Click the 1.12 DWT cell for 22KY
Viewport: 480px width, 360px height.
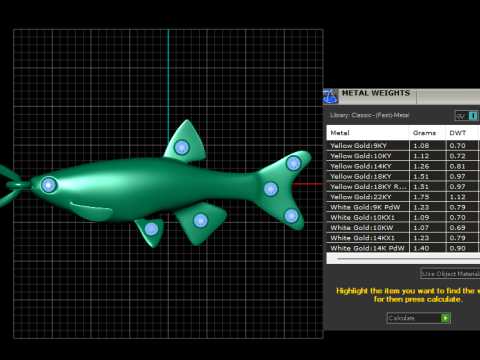click(x=462, y=197)
